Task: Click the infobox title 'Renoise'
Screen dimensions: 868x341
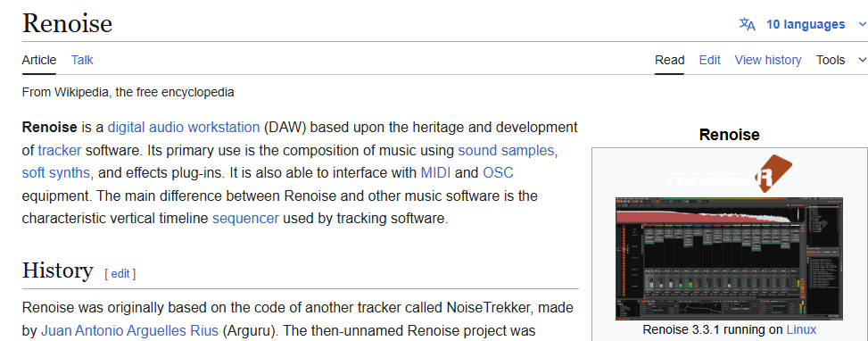Action: 729,135
